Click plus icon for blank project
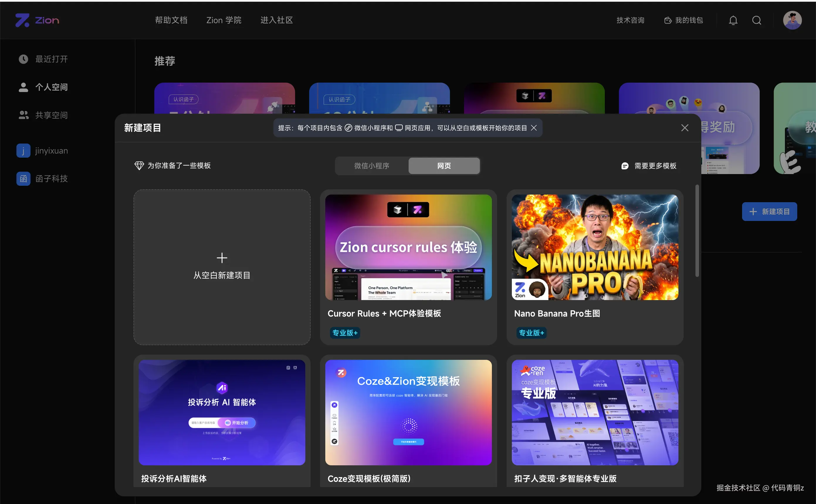This screenshot has height=504, width=816. pyautogui.click(x=222, y=258)
